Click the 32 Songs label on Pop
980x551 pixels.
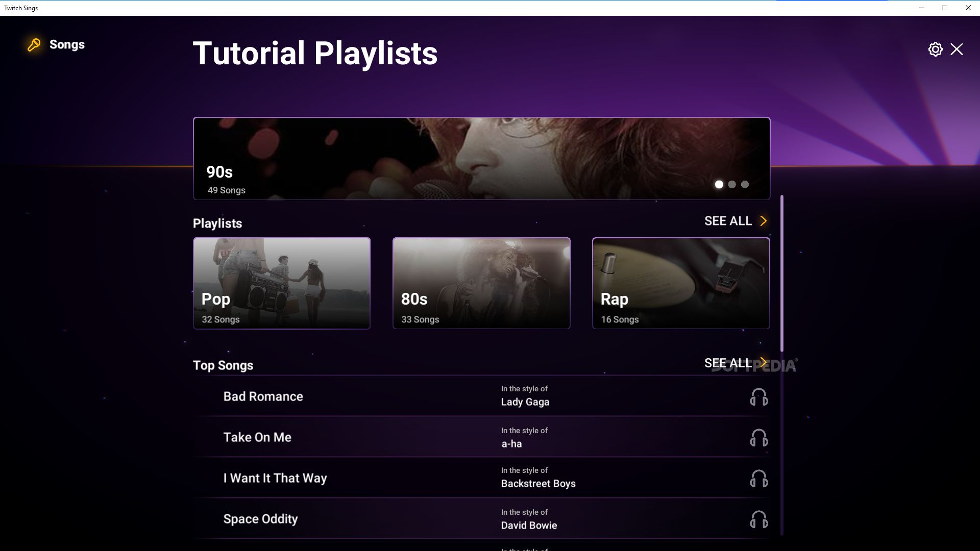click(220, 319)
